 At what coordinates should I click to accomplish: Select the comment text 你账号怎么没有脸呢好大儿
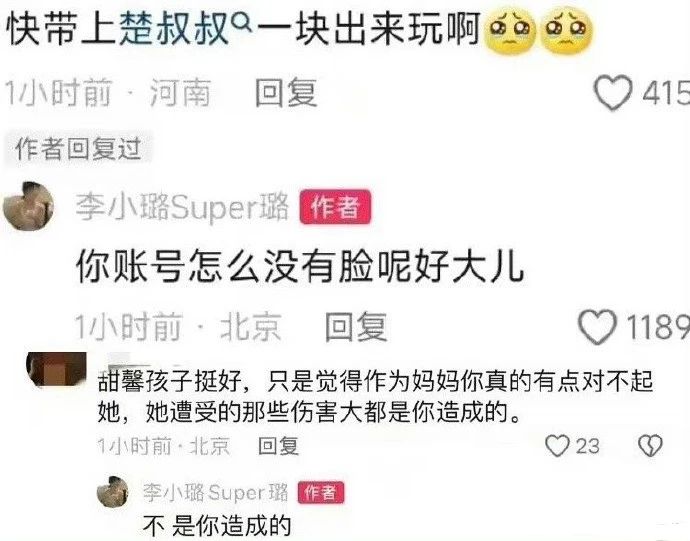300,267
